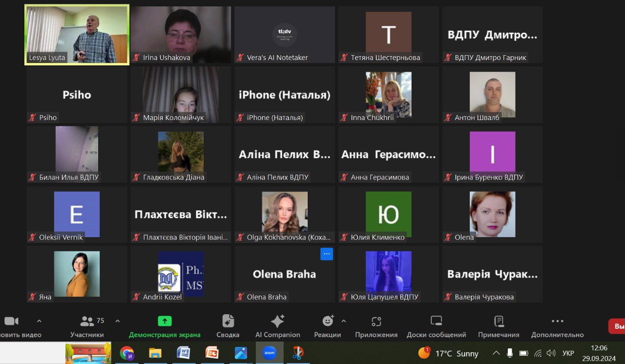625x364 pixels.
Task: Open Дополнительно more options
Action: (557, 326)
